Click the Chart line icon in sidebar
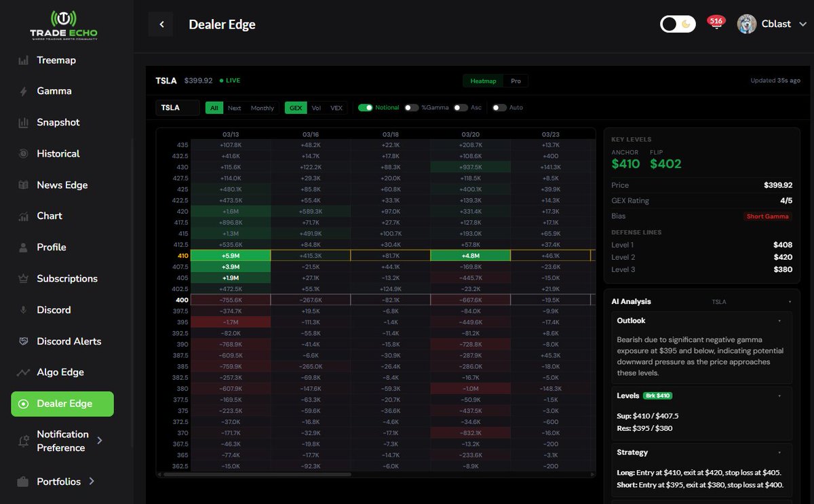 coord(23,216)
